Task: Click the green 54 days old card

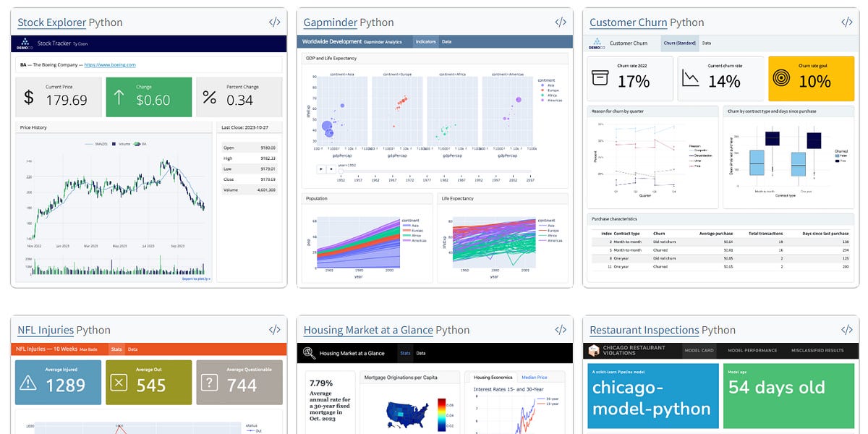Action: [788, 396]
